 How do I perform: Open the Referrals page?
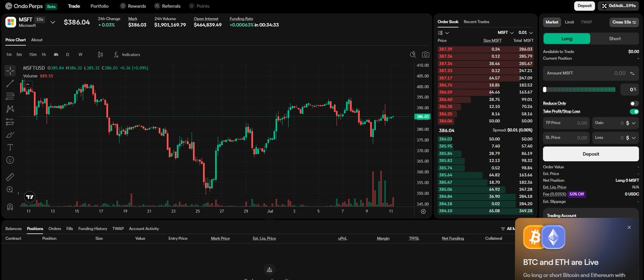pos(167,6)
